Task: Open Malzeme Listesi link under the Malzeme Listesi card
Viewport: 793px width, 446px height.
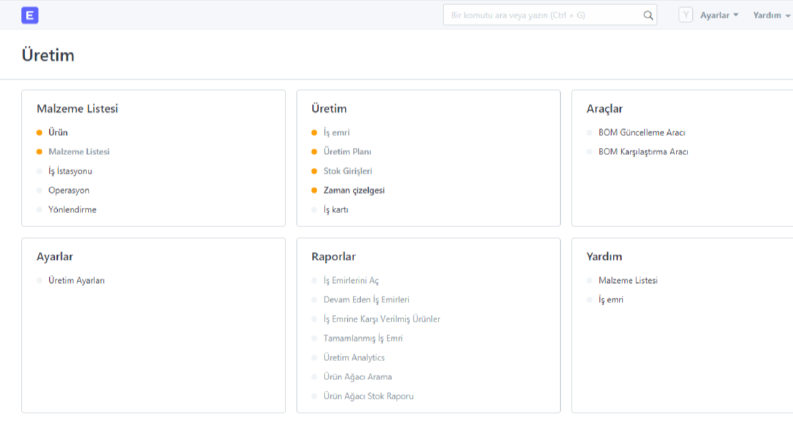Action: [x=79, y=152]
